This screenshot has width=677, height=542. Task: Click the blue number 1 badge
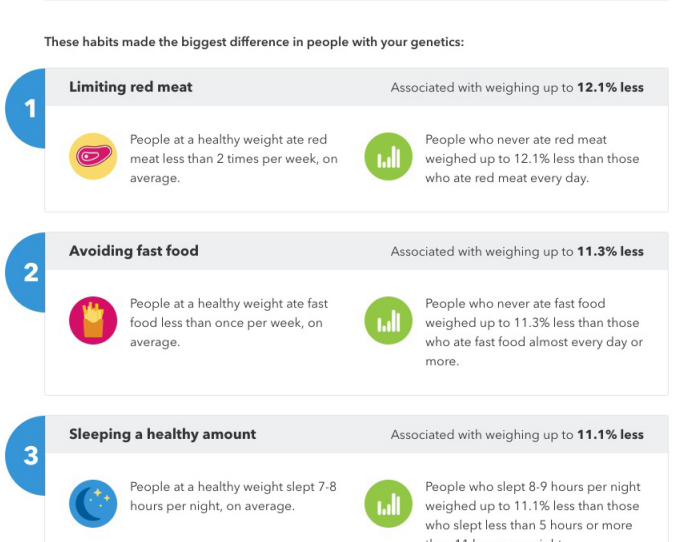(x=25, y=108)
